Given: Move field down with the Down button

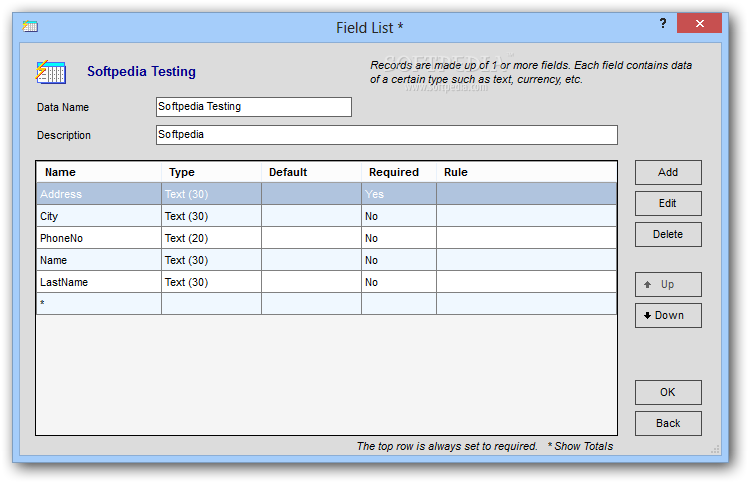Looking at the screenshot, I should point(668,315).
